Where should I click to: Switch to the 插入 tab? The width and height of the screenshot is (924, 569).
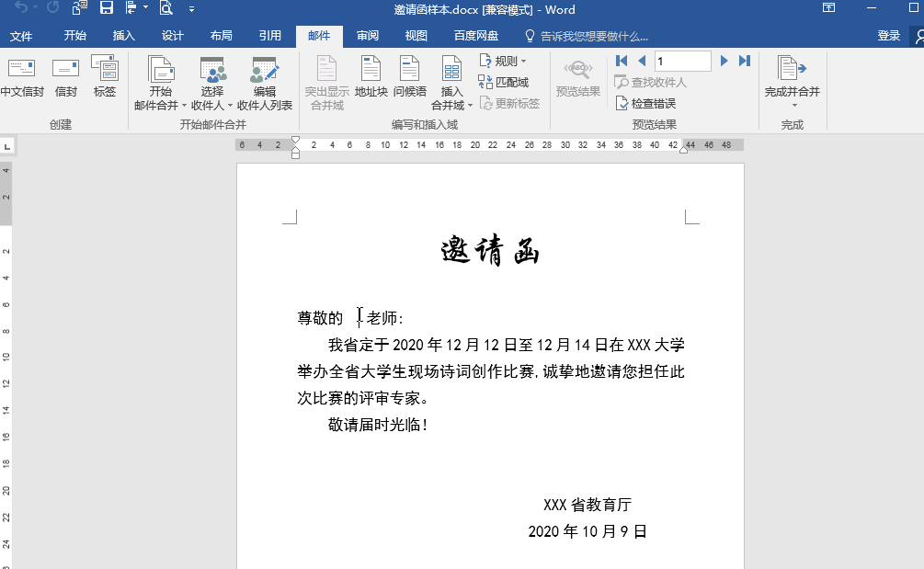(124, 36)
